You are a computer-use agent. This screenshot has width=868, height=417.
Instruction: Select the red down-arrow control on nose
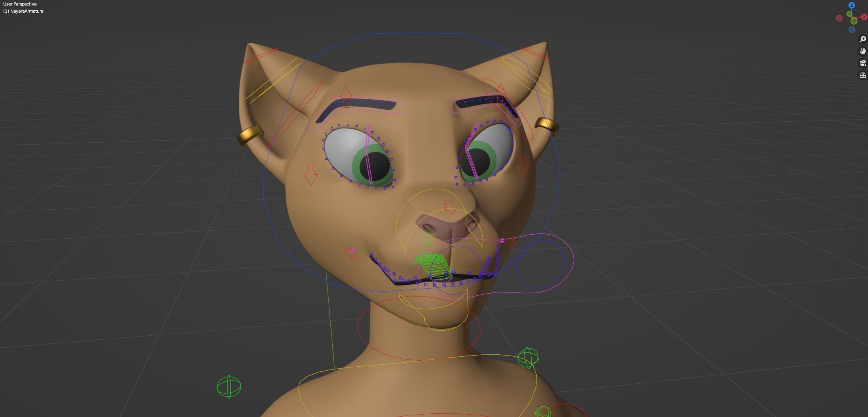click(x=450, y=207)
